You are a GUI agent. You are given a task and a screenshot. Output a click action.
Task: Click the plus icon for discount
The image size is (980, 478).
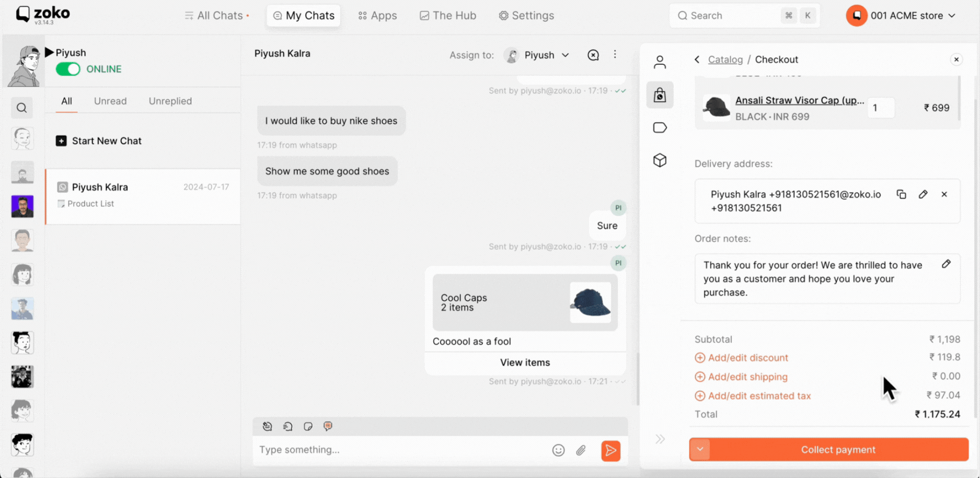(700, 358)
